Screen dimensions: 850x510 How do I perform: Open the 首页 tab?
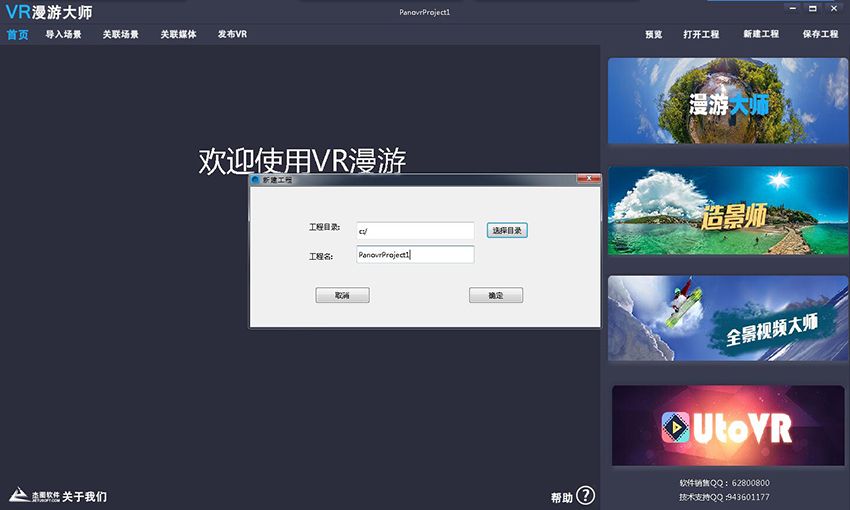click(17, 34)
